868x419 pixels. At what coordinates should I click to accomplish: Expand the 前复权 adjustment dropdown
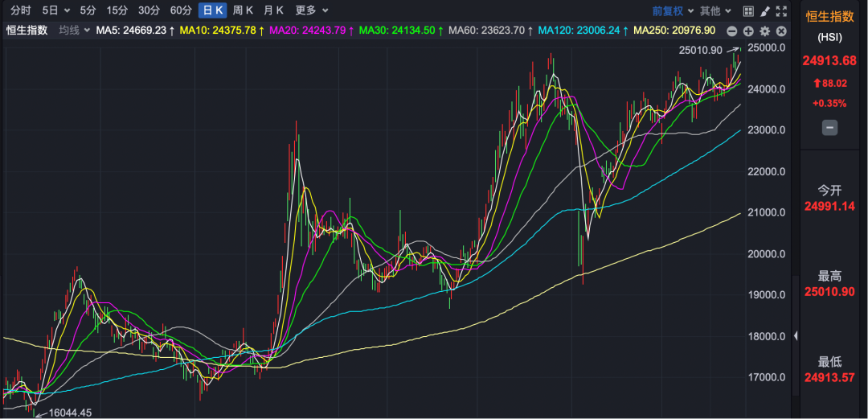673,10
